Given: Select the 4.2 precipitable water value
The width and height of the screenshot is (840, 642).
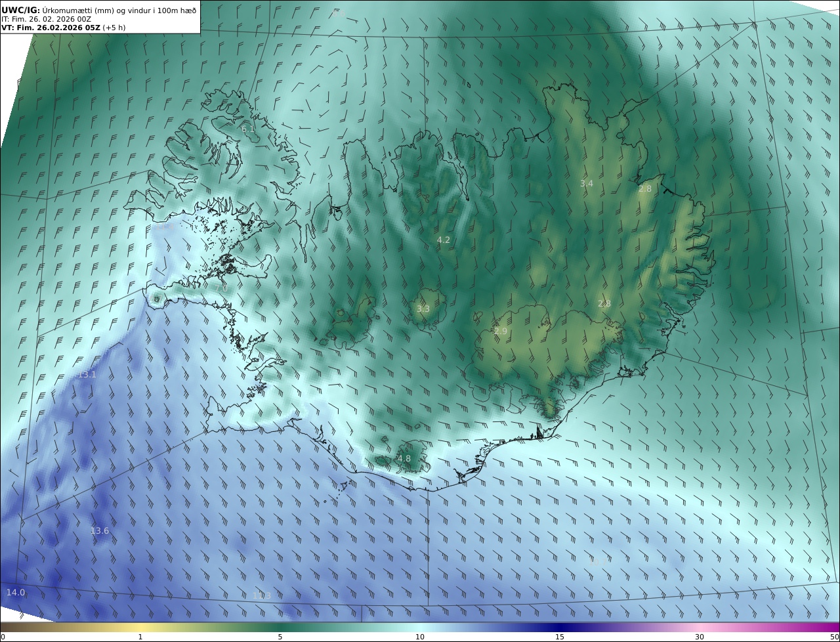Looking at the screenshot, I should click(444, 240).
